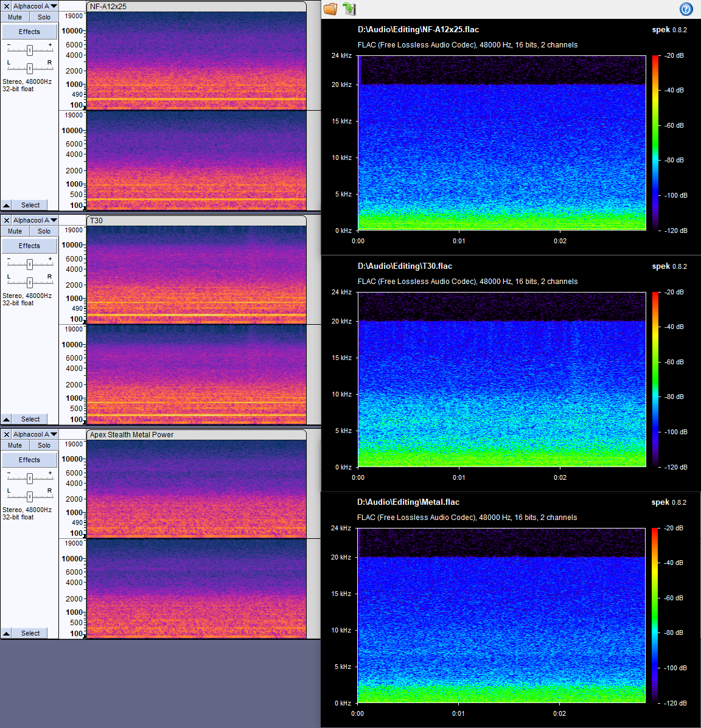701x728 pixels.
Task: Open Effects for Apex Stealth Metal Power track
Action: pos(29,460)
